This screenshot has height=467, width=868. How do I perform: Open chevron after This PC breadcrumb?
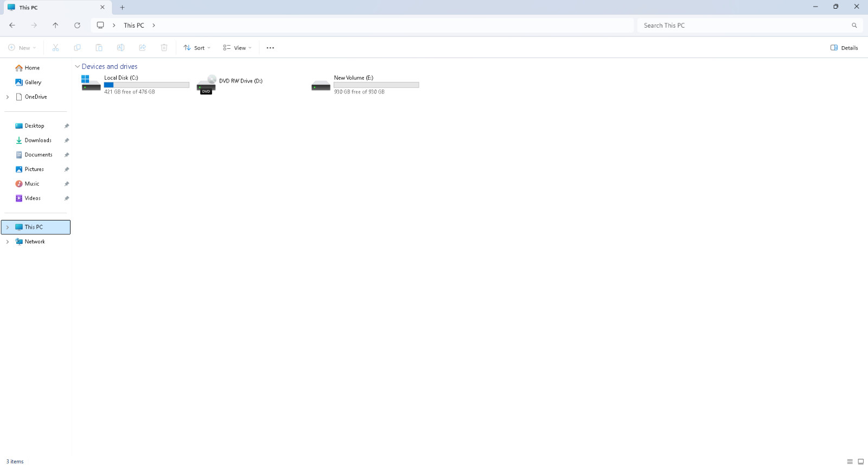click(x=154, y=26)
